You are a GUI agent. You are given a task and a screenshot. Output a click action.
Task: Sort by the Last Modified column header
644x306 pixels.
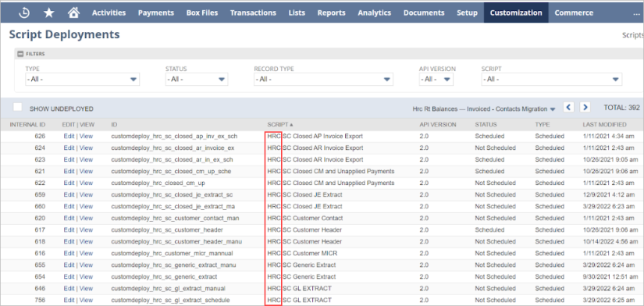(604, 124)
